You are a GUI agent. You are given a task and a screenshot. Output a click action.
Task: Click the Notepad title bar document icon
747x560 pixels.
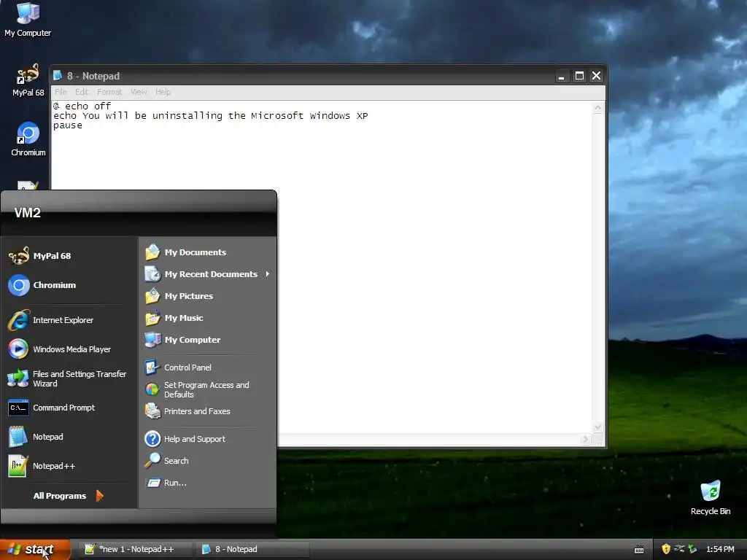58,75
